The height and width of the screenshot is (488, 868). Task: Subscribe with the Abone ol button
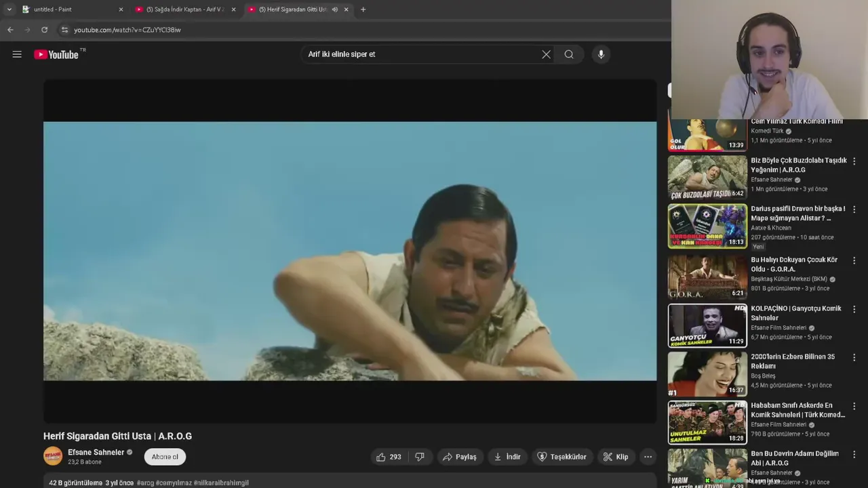(x=165, y=457)
